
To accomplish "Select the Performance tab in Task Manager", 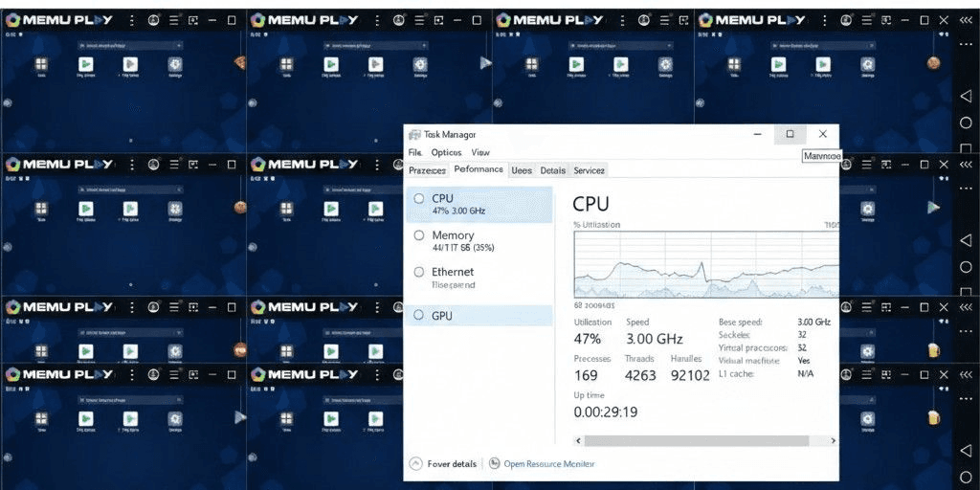I will [x=479, y=169].
